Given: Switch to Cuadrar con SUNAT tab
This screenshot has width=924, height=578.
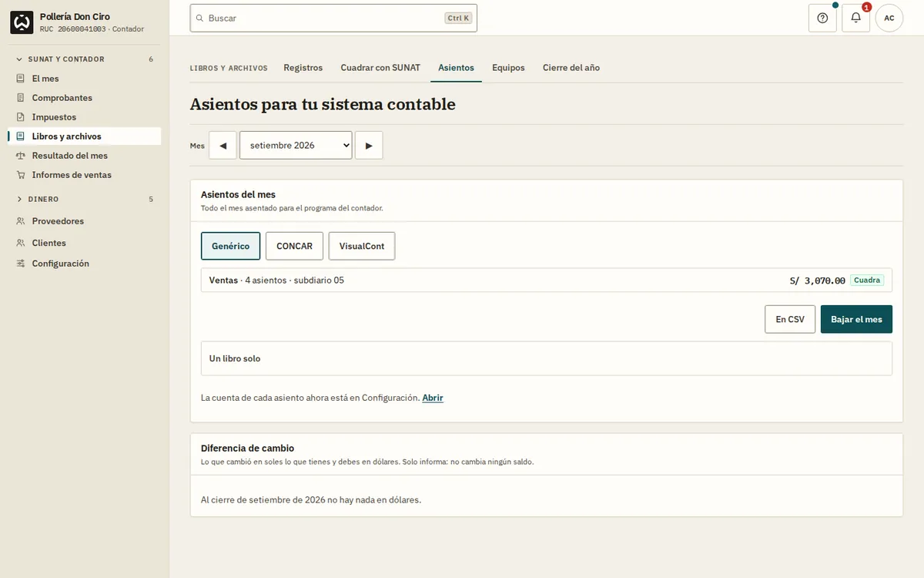Looking at the screenshot, I should (380, 68).
